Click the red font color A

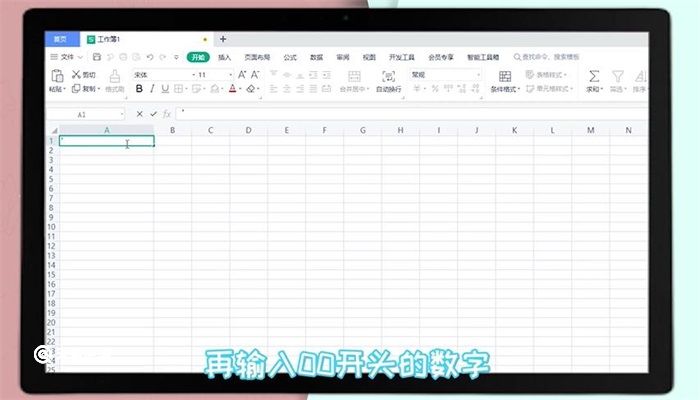pyautogui.click(x=233, y=89)
